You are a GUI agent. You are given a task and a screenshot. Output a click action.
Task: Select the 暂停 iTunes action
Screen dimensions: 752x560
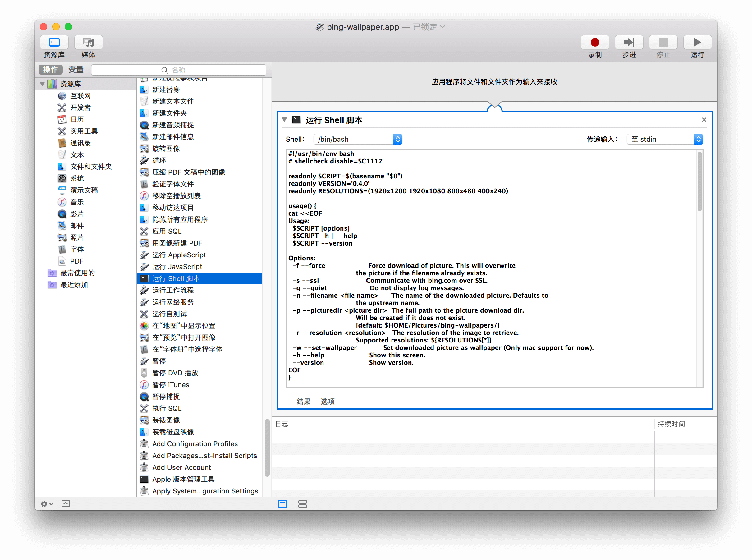[x=199, y=385]
